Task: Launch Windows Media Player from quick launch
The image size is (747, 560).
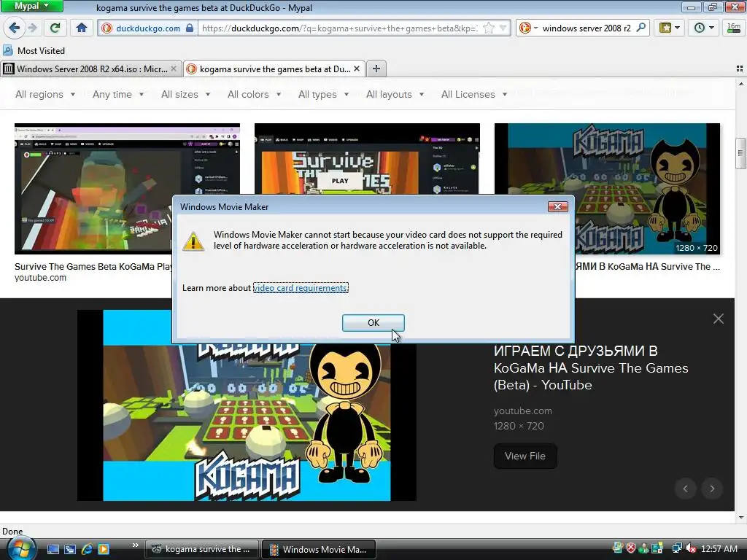Action: point(104,549)
